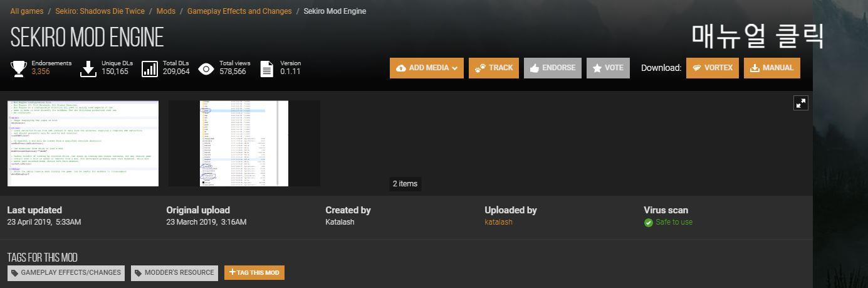Click the Sekiro Mod Engine breadcrumb text
Viewport: 868px width, 288px height.
coord(335,11)
